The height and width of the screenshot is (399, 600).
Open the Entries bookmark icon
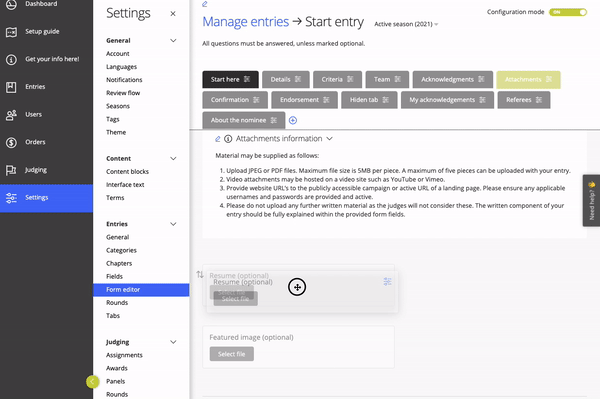coord(11,87)
